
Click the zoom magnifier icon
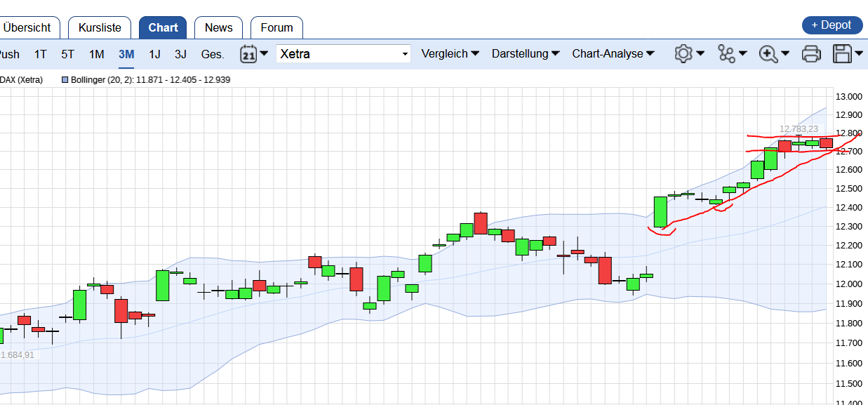pyautogui.click(x=769, y=54)
